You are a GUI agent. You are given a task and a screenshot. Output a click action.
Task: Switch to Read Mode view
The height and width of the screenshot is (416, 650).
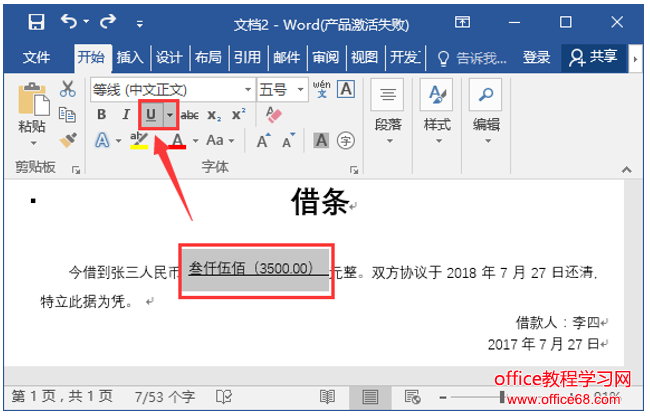pos(327,397)
